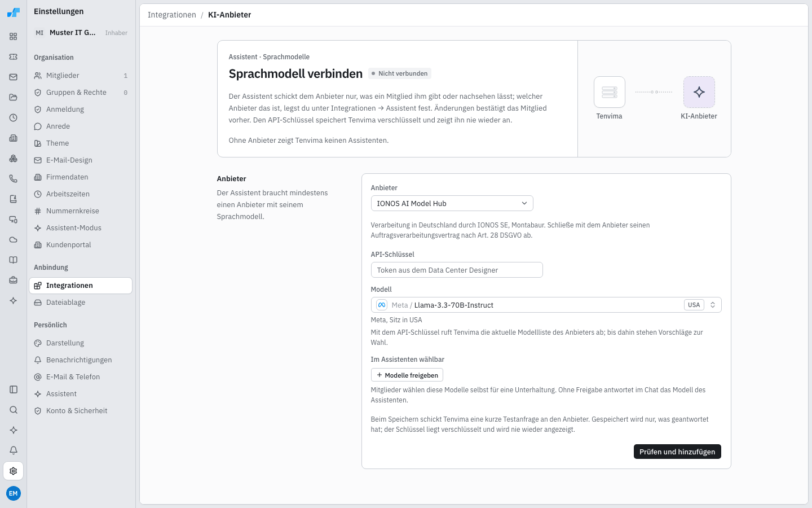Open the clock icon in the rail
812x508 pixels.
14,118
